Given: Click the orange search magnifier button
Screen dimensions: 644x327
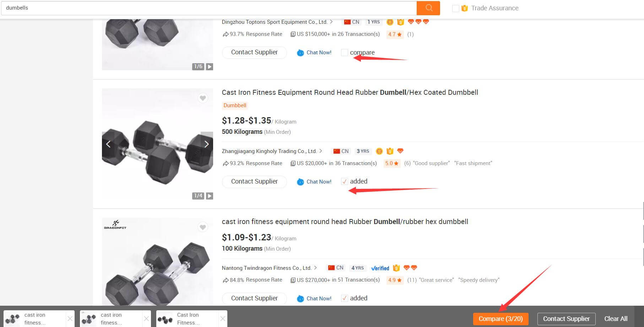Looking at the screenshot, I should pyautogui.click(x=428, y=8).
